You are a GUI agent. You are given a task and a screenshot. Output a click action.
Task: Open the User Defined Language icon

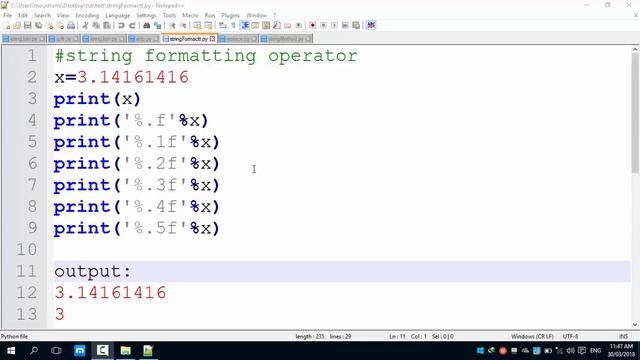click(x=255, y=25)
